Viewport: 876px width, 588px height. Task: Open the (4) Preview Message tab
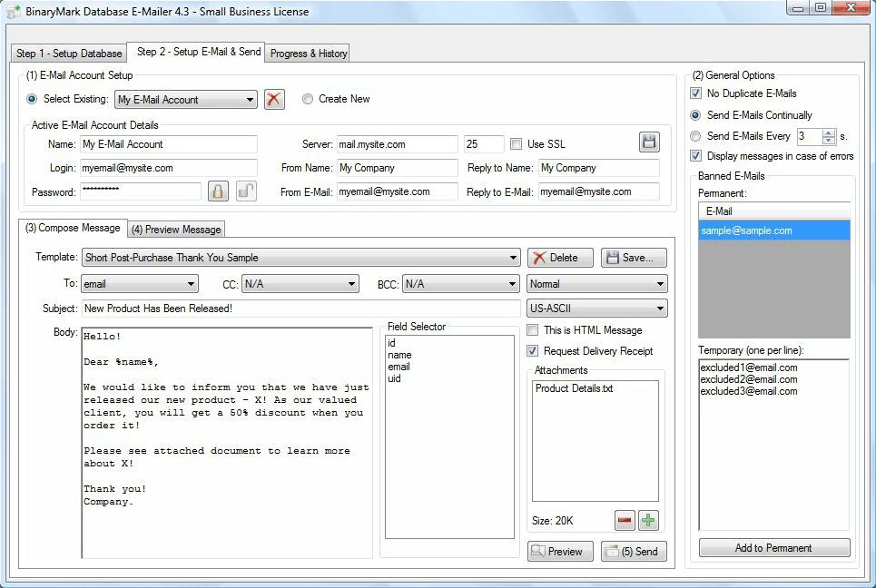[176, 230]
